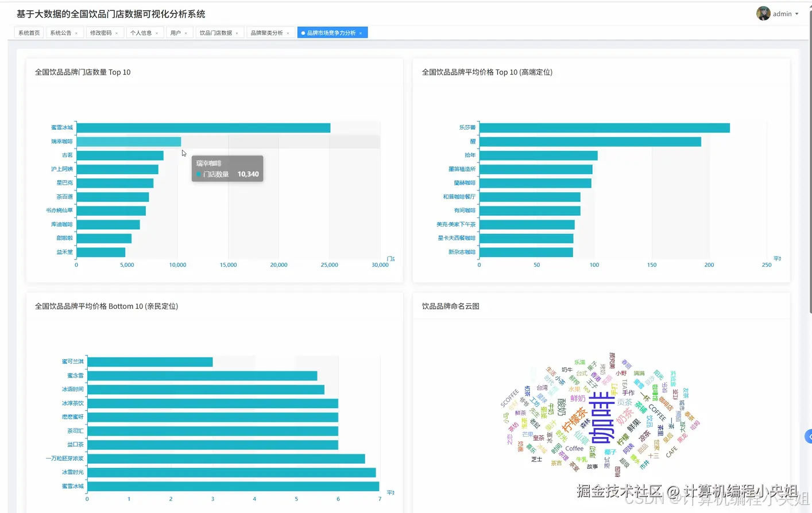Click the 乐莎蕾 bar in average price chart
The width and height of the screenshot is (812, 513).
coord(605,128)
